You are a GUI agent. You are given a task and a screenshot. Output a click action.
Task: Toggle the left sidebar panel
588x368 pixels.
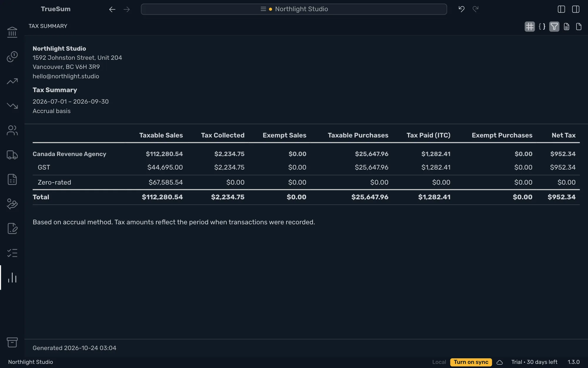561,9
